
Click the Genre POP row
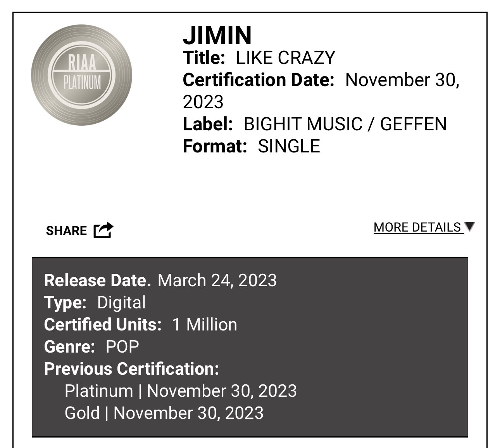coord(91,347)
